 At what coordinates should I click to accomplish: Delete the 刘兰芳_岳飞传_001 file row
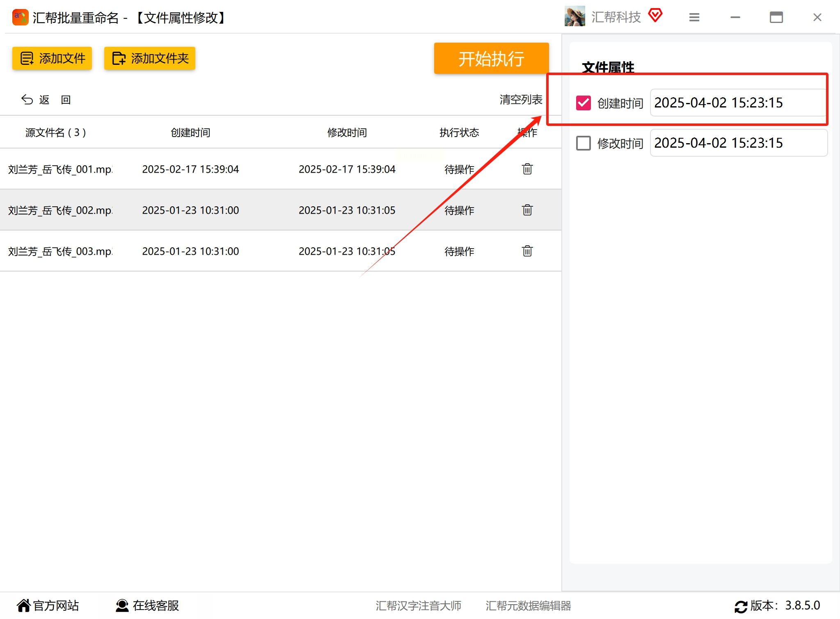[x=527, y=169]
